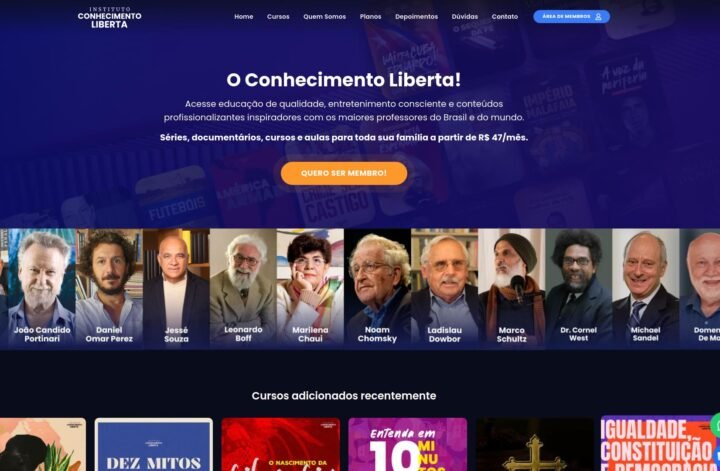Open the Entenda em 10 Minutos course

pos(408,444)
